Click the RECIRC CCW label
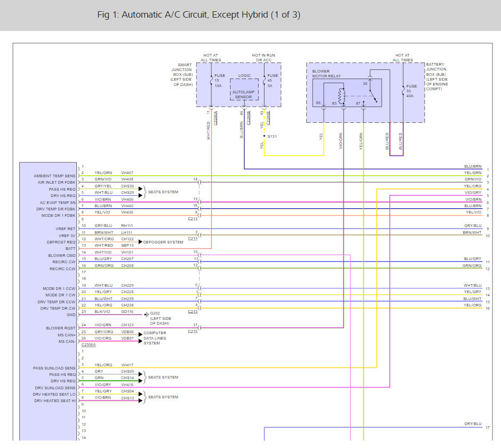Viewport: 501px width, 448px height. click(x=62, y=269)
